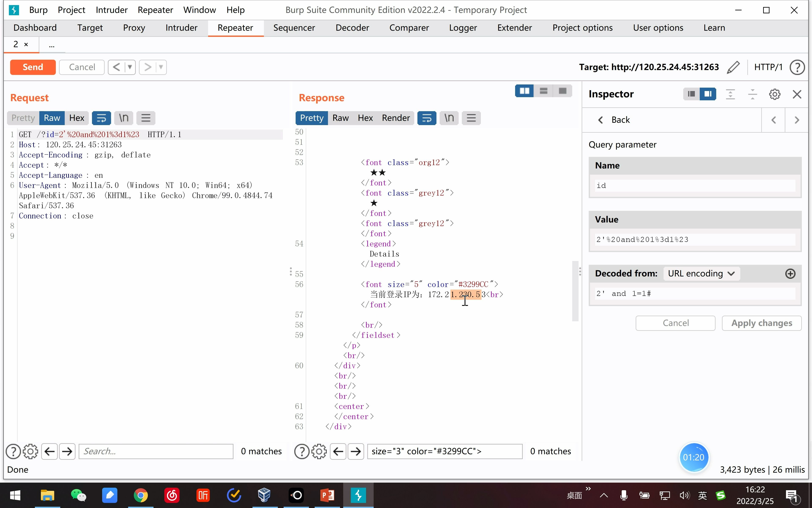Add new Repeater tab via ellipsis

click(x=51, y=45)
